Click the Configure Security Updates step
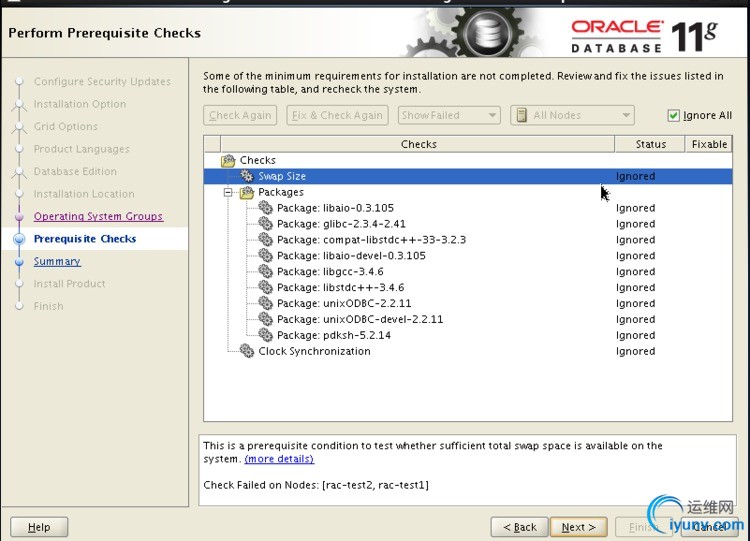Screen dimensions: 750x541 (102, 81)
